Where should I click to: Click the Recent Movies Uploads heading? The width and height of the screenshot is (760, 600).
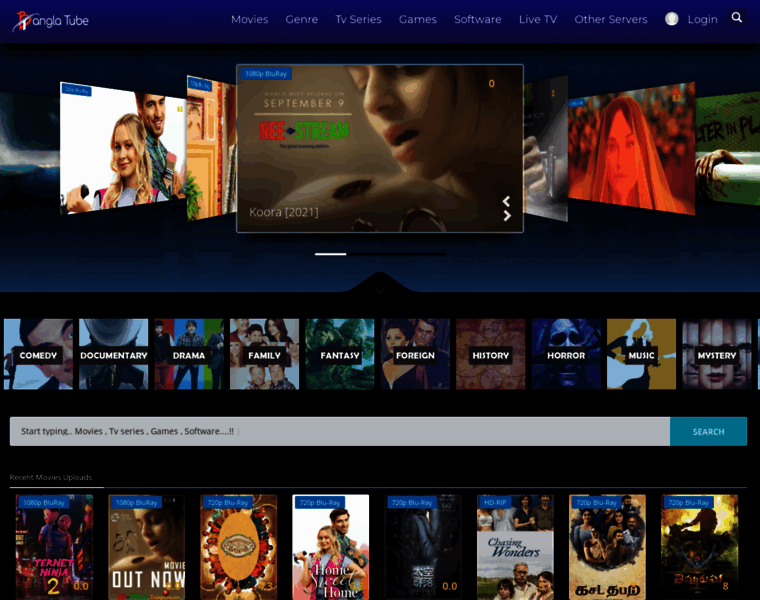tap(50, 477)
